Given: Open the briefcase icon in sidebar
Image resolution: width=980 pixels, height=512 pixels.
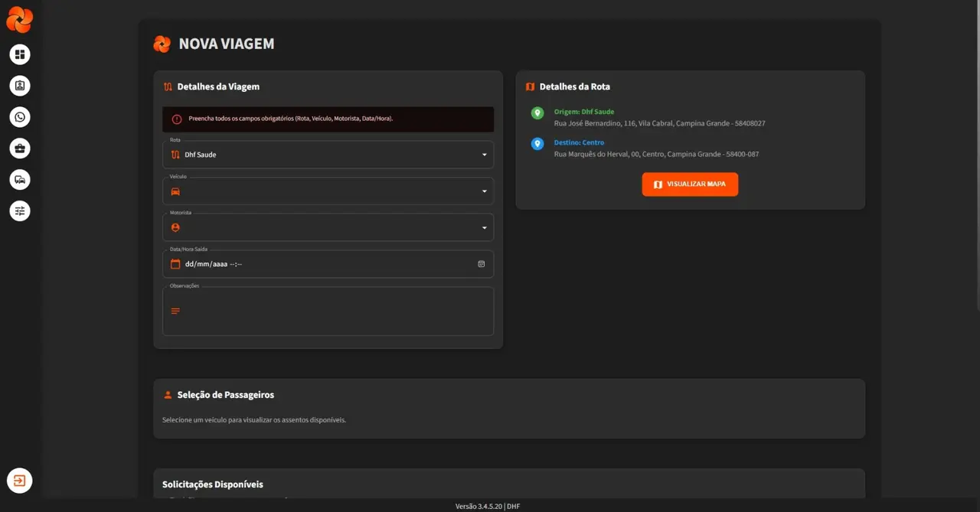Looking at the screenshot, I should (x=20, y=148).
